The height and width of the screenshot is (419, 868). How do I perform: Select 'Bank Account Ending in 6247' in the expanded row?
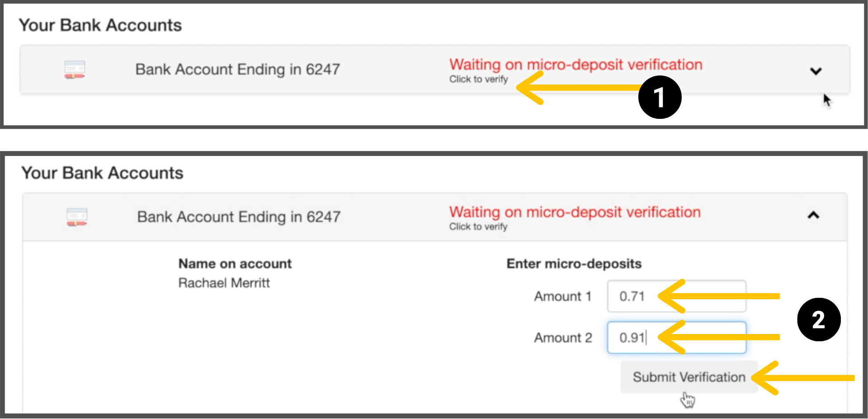point(239,217)
